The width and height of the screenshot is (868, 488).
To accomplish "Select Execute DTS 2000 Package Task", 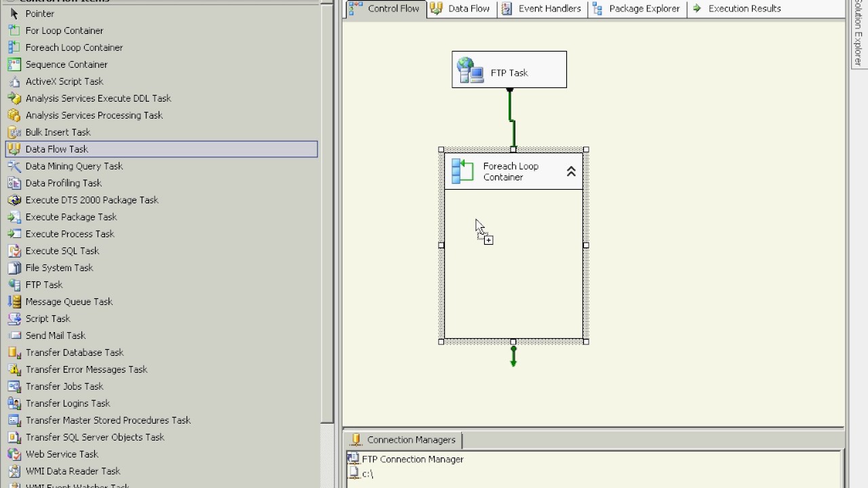I will click(92, 200).
